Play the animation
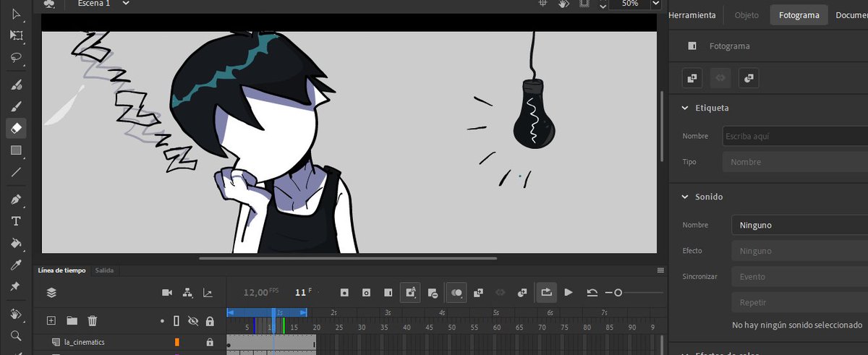Image resolution: width=868 pixels, height=355 pixels. 569,292
